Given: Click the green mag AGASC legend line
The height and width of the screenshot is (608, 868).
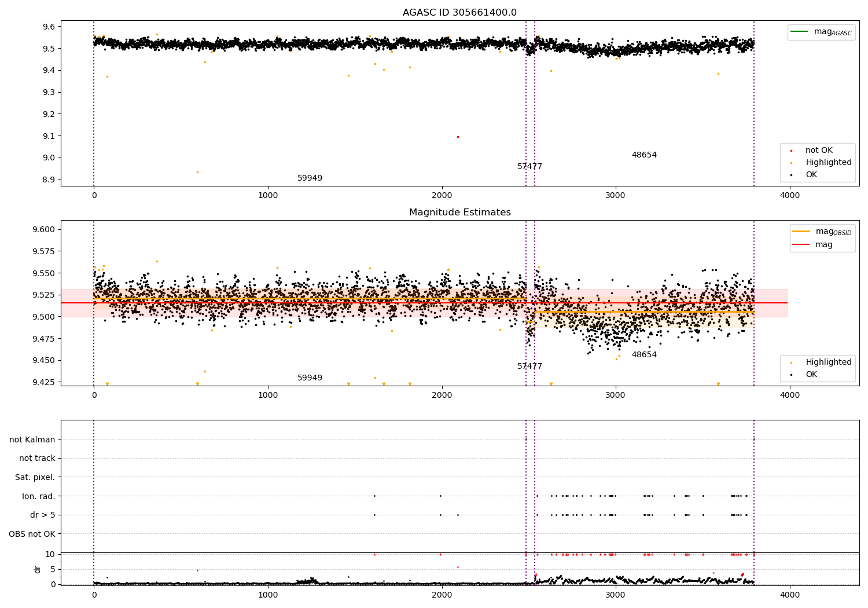Looking at the screenshot, I should [x=800, y=32].
